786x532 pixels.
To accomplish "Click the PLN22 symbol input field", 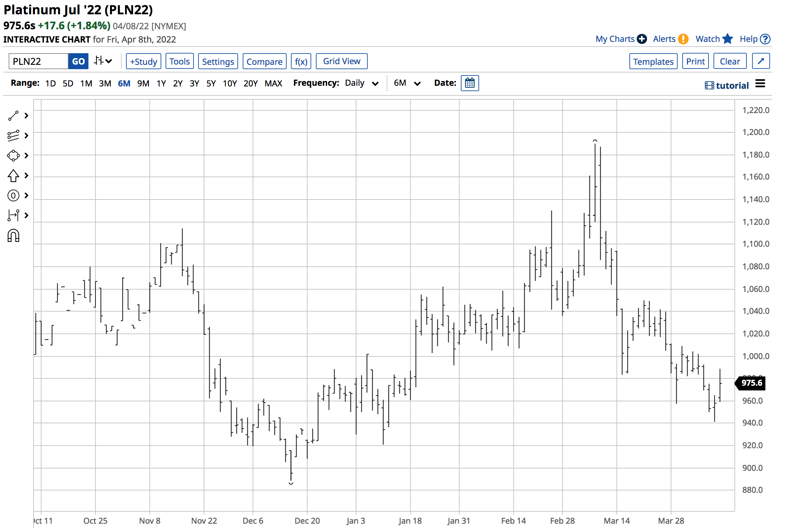I will pyautogui.click(x=38, y=62).
